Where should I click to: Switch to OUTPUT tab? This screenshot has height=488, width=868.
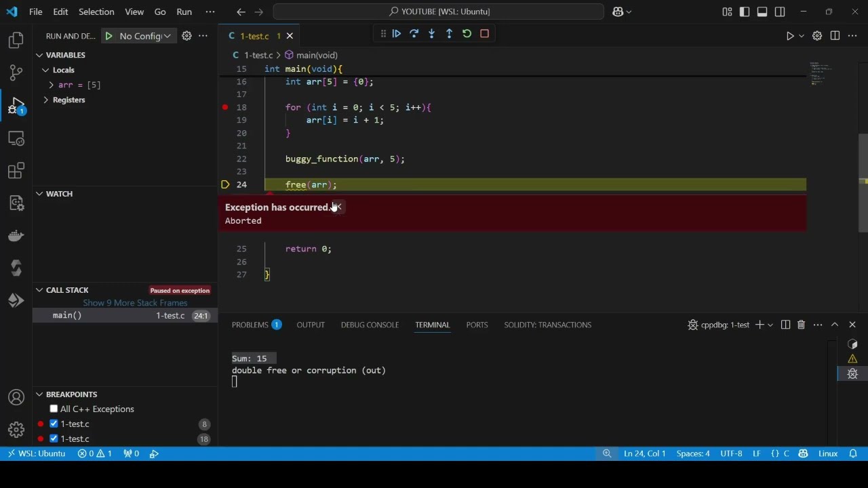(x=311, y=325)
